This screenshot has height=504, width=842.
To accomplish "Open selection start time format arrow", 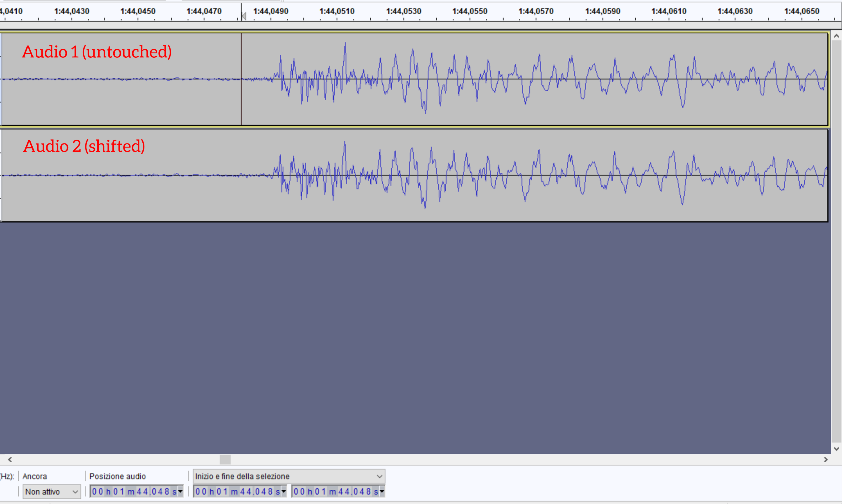I will pos(284,491).
